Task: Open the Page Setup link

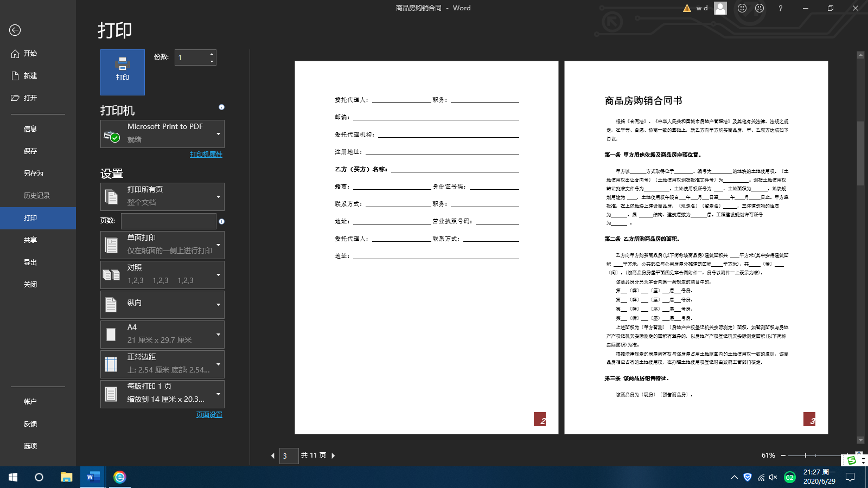Action: pyautogui.click(x=209, y=415)
